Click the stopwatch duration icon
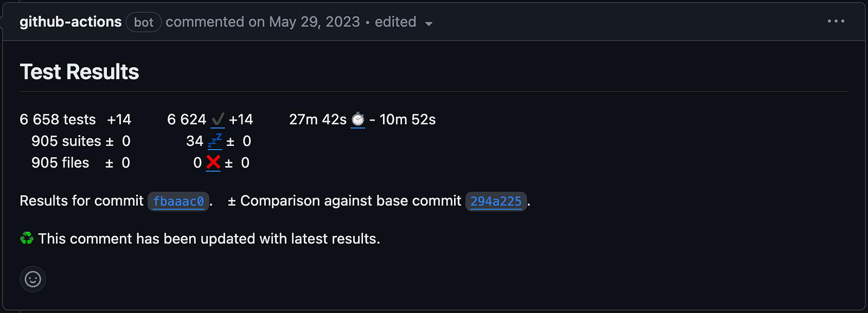The image size is (868, 313). (x=358, y=119)
